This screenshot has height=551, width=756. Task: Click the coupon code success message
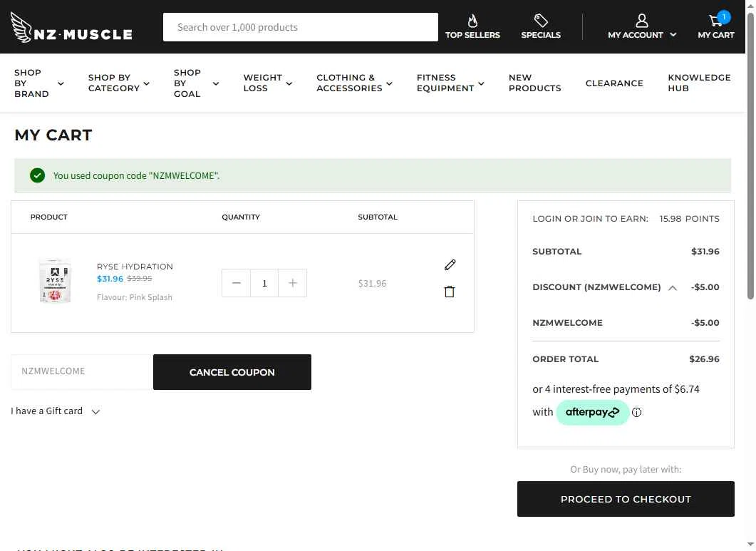(136, 175)
